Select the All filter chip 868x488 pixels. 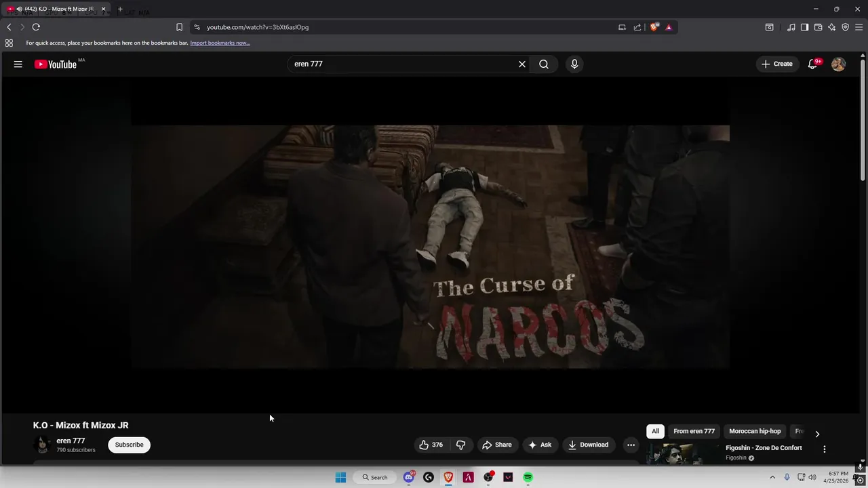(x=655, y=431)
